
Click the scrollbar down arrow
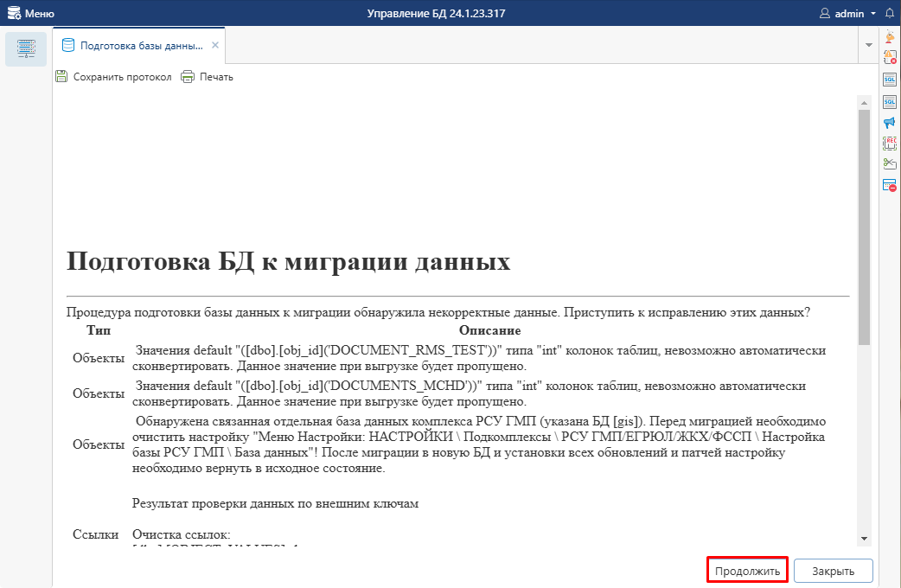[x=864, y=539]
